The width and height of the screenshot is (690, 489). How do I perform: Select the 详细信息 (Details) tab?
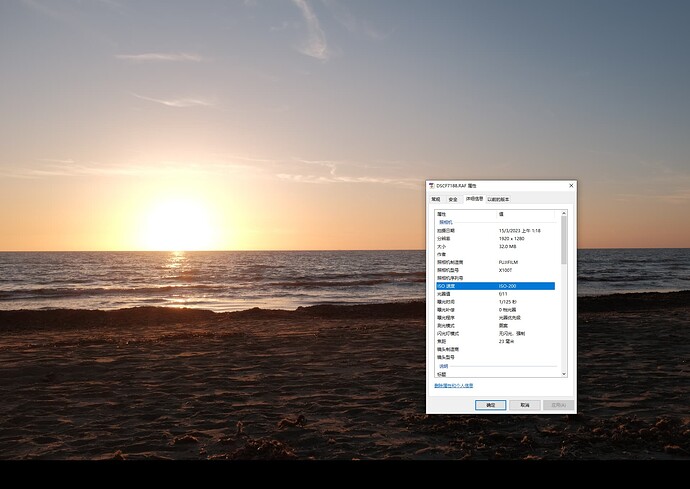(474, 199)
